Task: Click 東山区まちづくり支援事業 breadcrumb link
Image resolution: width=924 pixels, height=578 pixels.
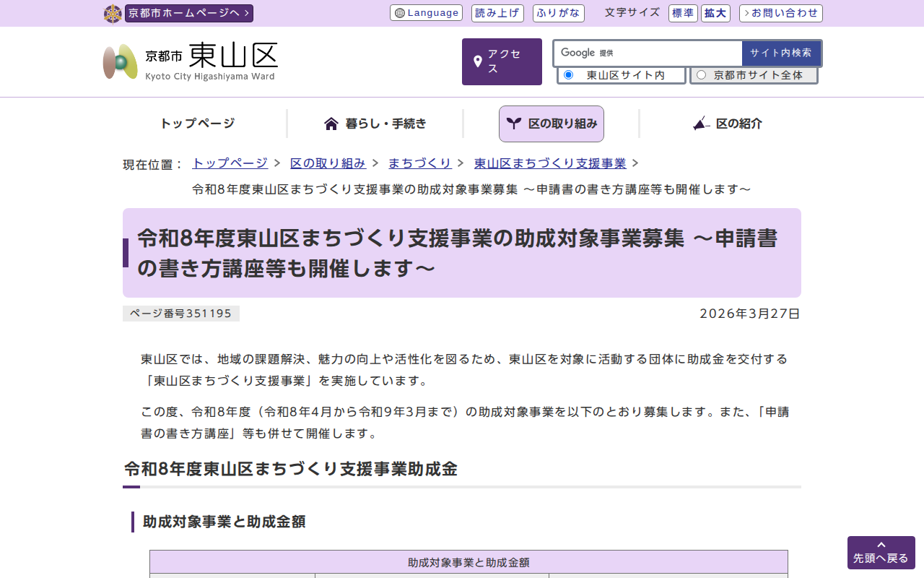Action: [550, 163]
